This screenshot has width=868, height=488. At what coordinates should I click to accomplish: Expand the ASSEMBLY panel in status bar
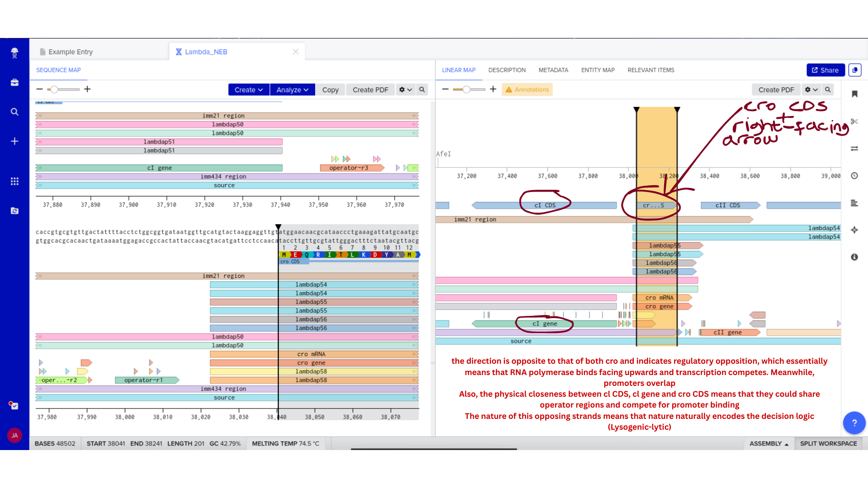tap(769, 444)
